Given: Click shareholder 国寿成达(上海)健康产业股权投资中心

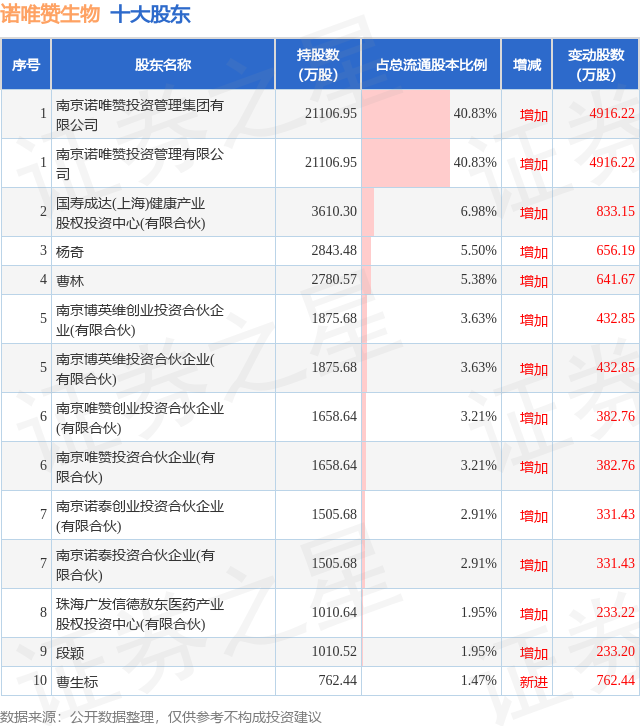Looking at the screenshot, I should click(x=131, y=213).
